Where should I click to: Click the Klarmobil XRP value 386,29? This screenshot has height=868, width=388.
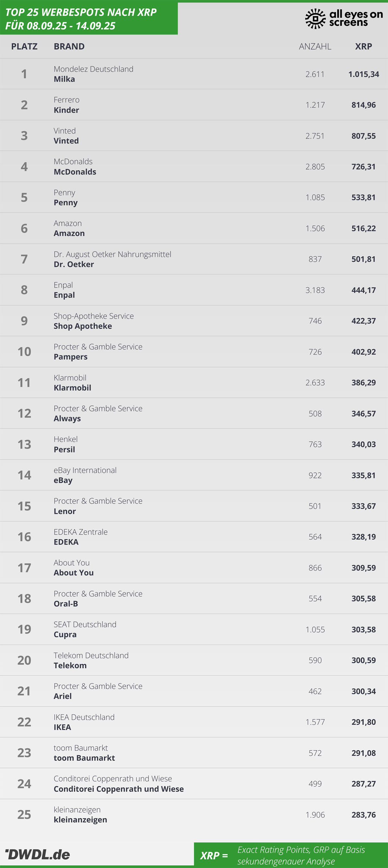tap(363, 382)
